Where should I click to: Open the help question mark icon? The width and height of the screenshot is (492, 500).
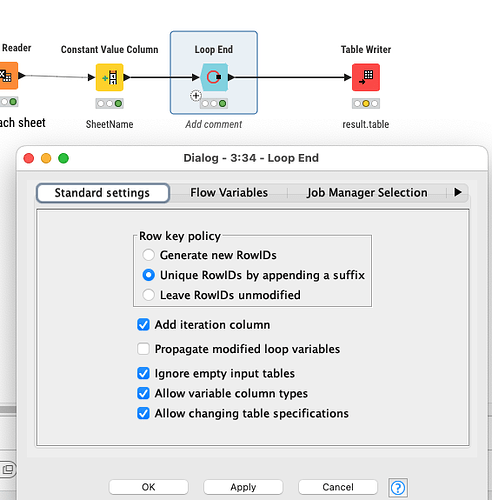coord(398,488)
